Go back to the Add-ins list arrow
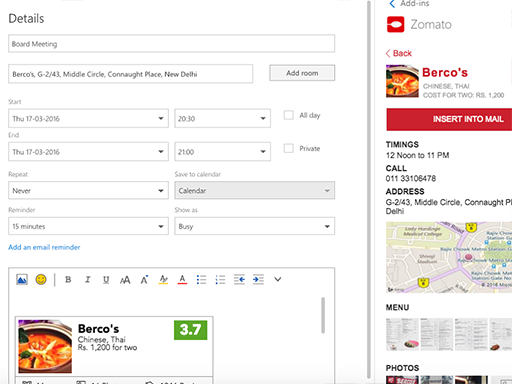512x384 pixels. [392, 4]
